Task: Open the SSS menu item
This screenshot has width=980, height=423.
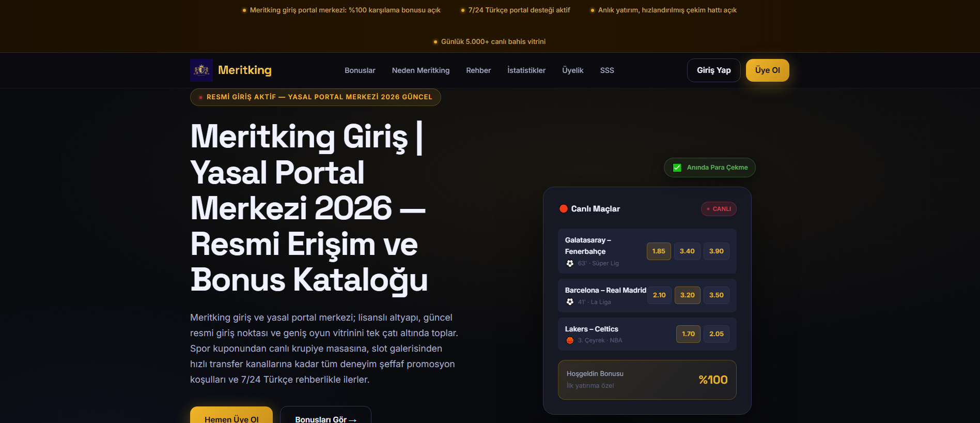Action: pyautogui.click(x=607, y=70)
